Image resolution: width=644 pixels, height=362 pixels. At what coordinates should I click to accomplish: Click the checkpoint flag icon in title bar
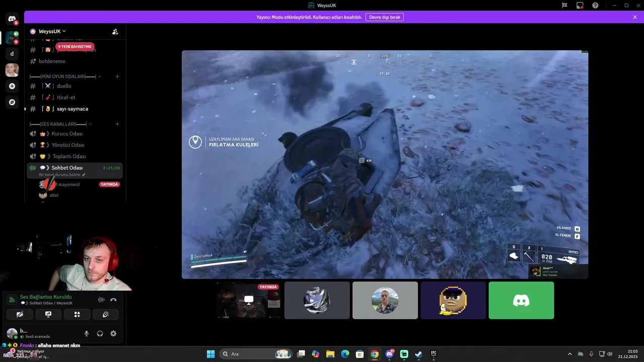tap(565, 5)
